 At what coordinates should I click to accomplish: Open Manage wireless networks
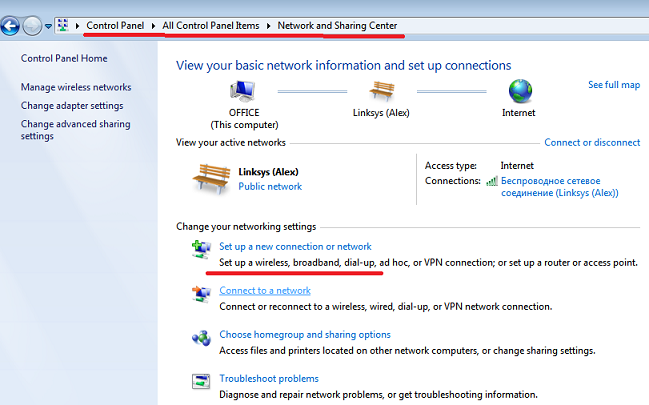click(76, 87)
